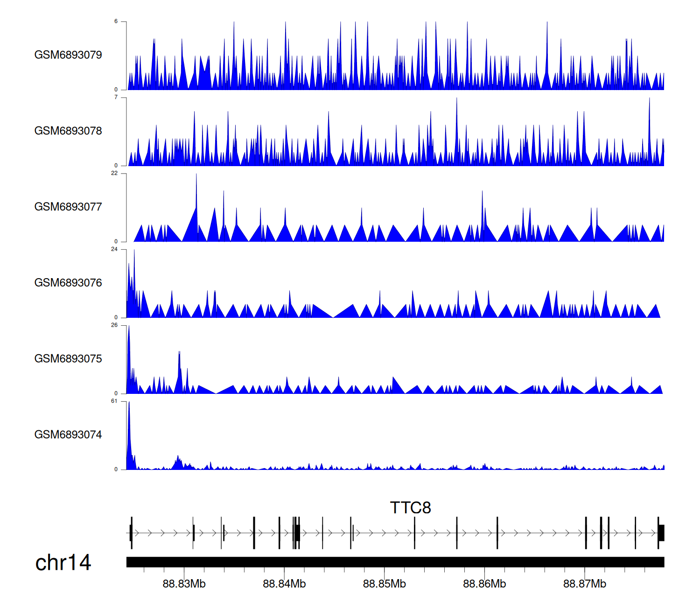Select the 88.87Mb axis position label
Image resolution: width=700 pixels, height=616 pixels.
coord(584,584)
